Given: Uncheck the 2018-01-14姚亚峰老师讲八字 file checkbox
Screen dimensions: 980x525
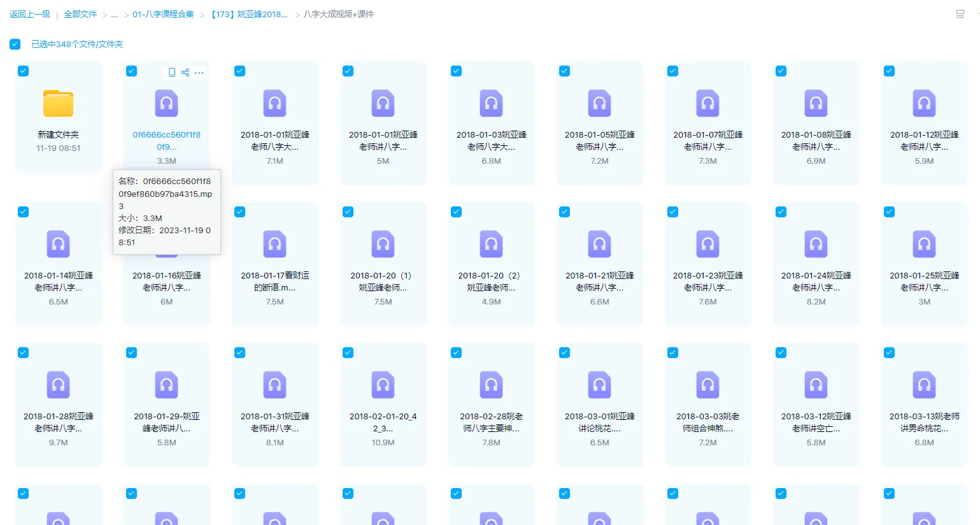Looking at the screenshot, I should click(x=23, y=212).
